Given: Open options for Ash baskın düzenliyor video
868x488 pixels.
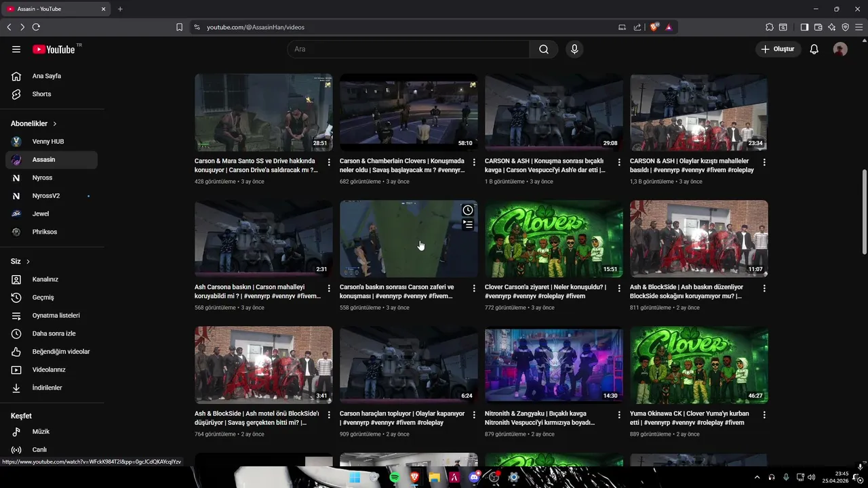Looking at the screenshot, I should [764, 289].
